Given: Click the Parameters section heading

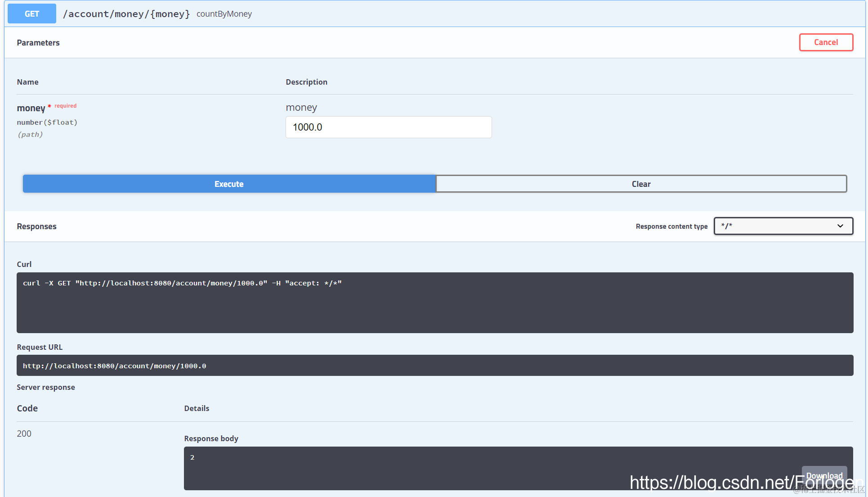Looking at the screenshot, I should coord(38,43).
